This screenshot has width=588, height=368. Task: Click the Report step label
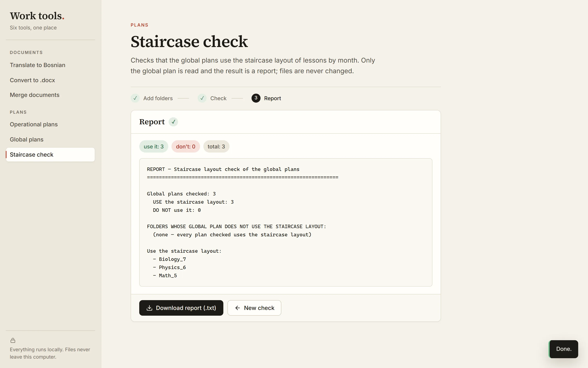click(272, 98)
